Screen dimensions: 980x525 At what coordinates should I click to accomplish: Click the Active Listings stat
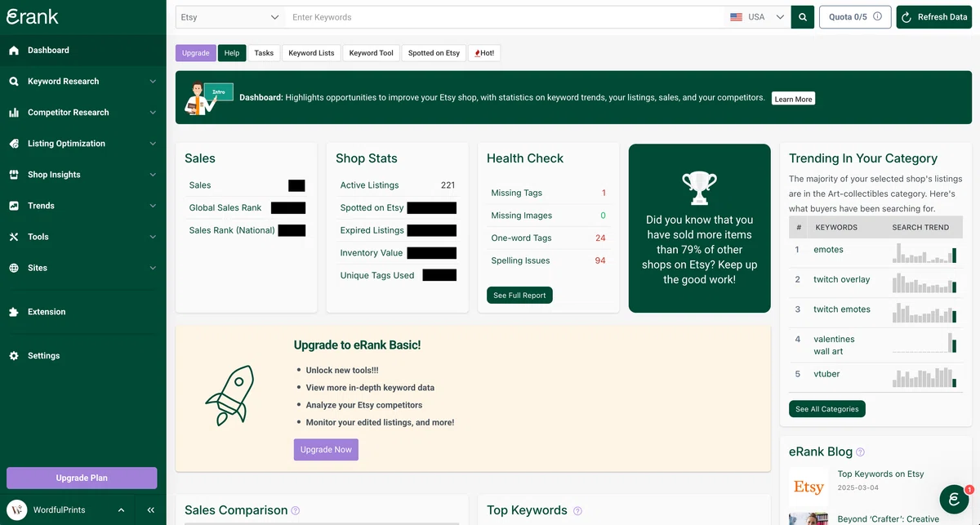[398, 185]
